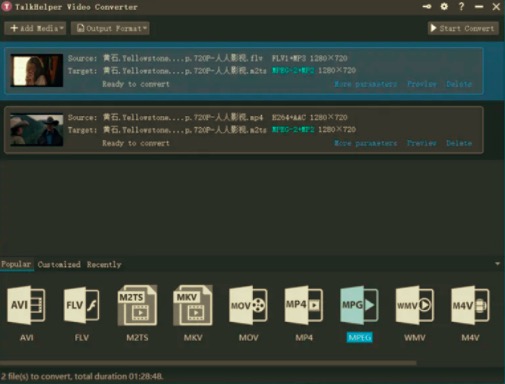Viewport: 505px width, 384px height.
Task: Click the target file name of mp4 entry
Action: [x=184, y=129]
